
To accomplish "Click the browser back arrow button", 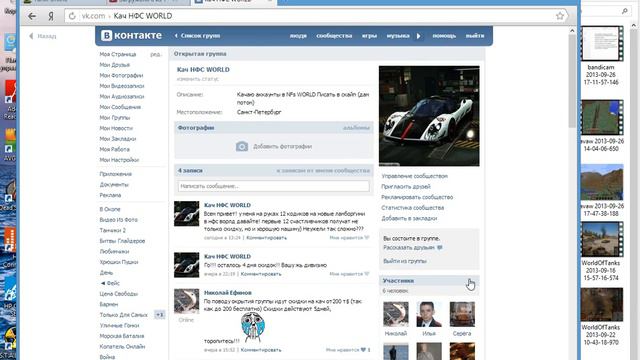I will [32, 16].
